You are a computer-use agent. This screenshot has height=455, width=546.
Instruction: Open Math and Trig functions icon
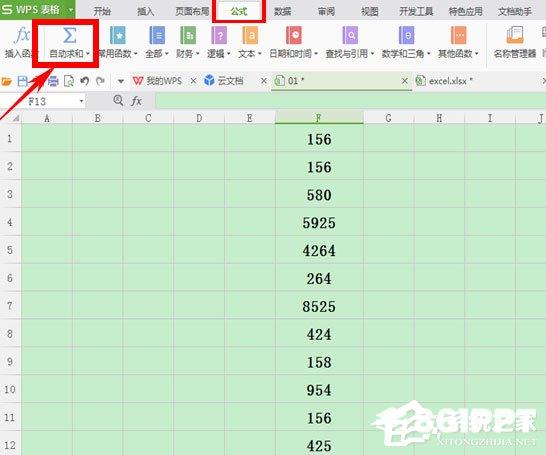(406, 35)
